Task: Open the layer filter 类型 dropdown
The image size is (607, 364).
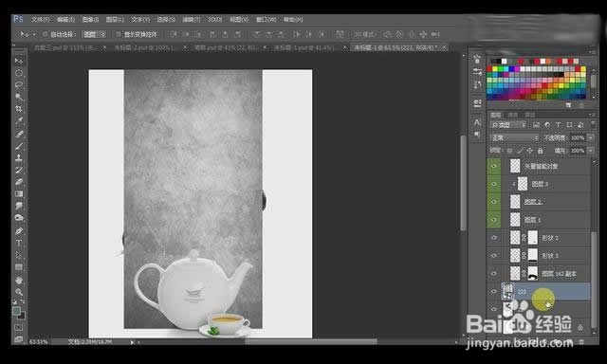Action: pos(508,124)
